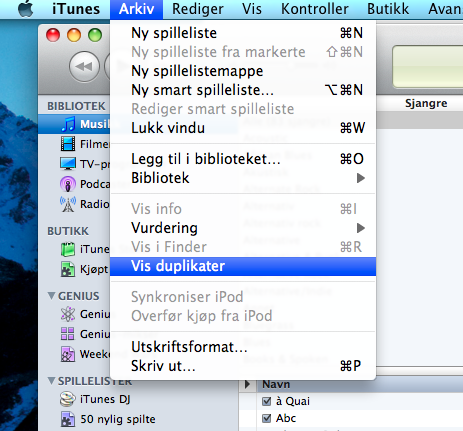Viewport: 463px width, 431px height.
Task: Open the Butikk menu
Action: point(388,9)
